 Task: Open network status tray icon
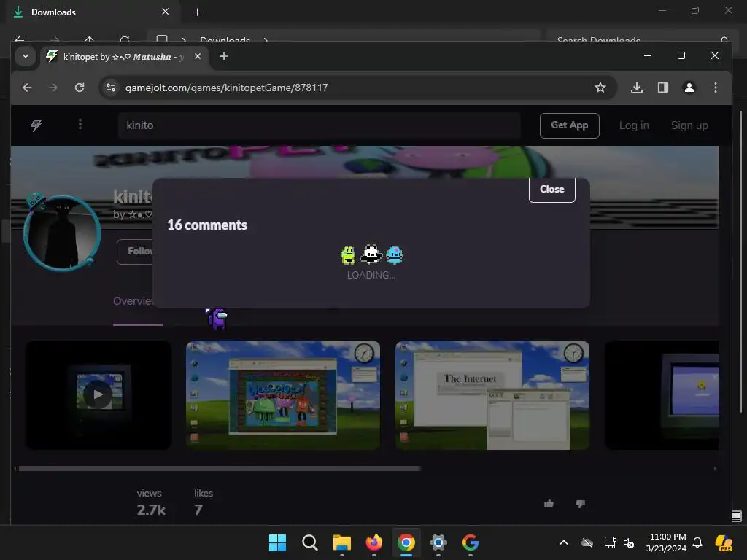tap(610, 542)
